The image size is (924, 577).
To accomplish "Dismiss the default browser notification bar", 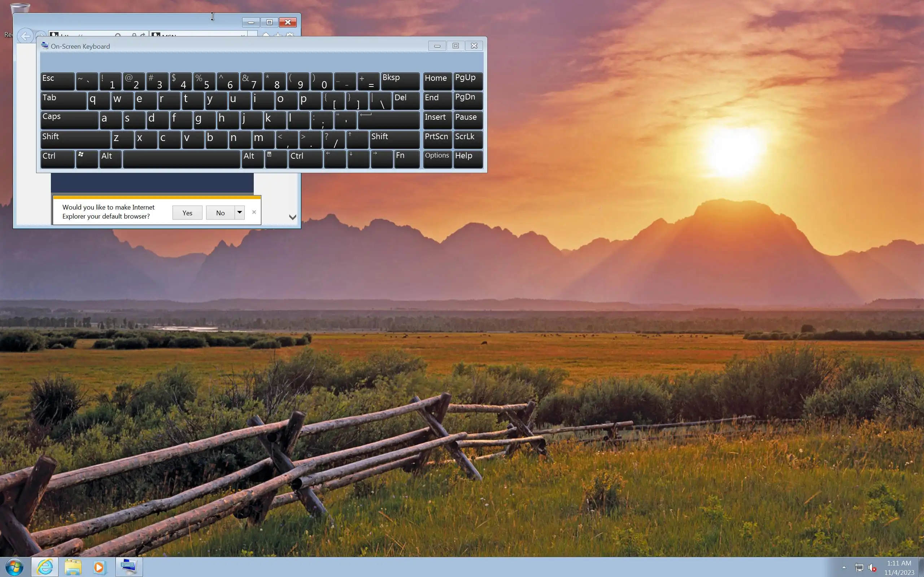I will point(254,212).
